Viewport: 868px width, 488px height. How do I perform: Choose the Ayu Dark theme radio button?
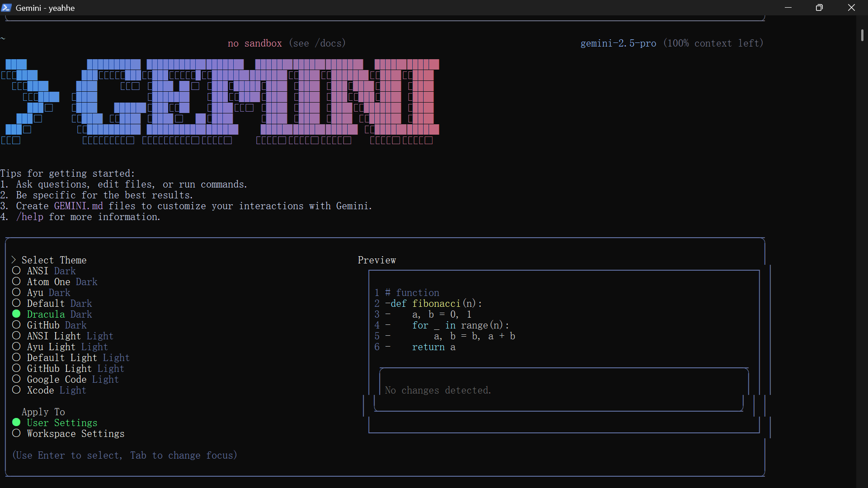[16, 292]
